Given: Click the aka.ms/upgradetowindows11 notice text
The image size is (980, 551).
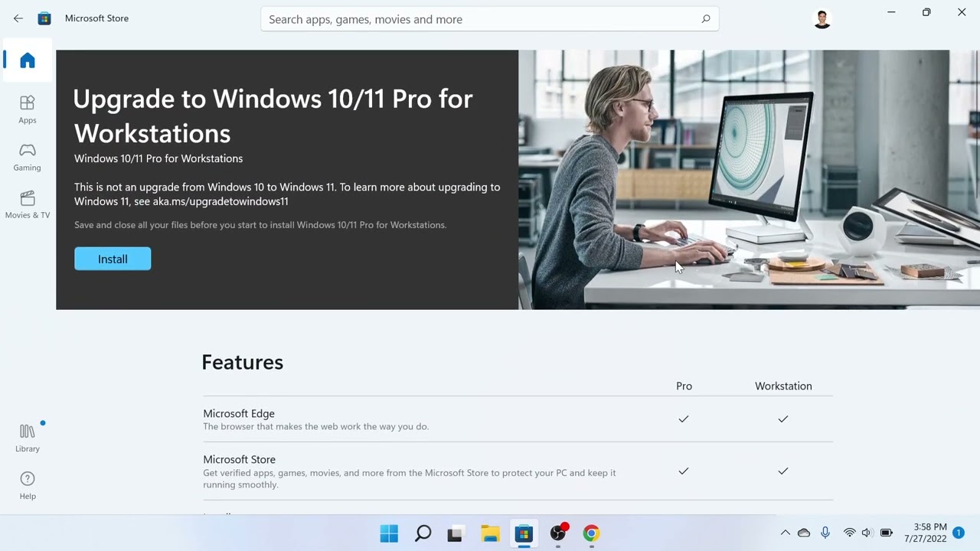Looking at the screenshot, I should click(x=287, y=194).
